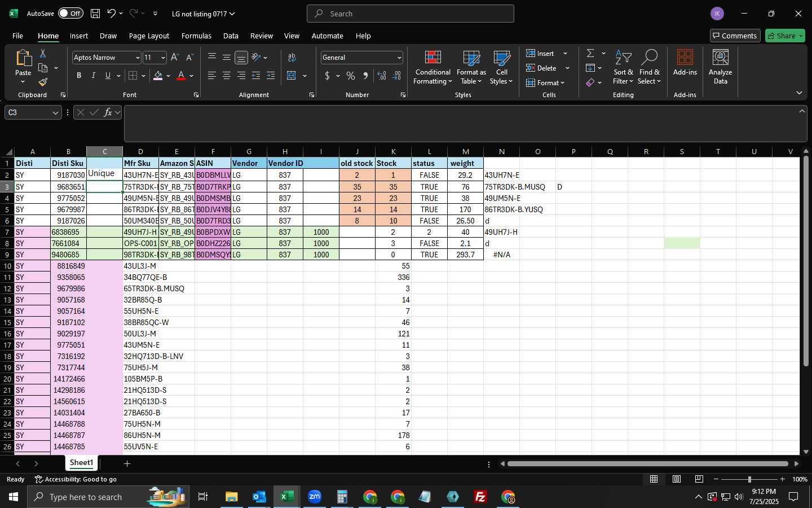This screenshot has width=812, height=508.
Task: Toggle Italic formatting
Action: (94, 76)
